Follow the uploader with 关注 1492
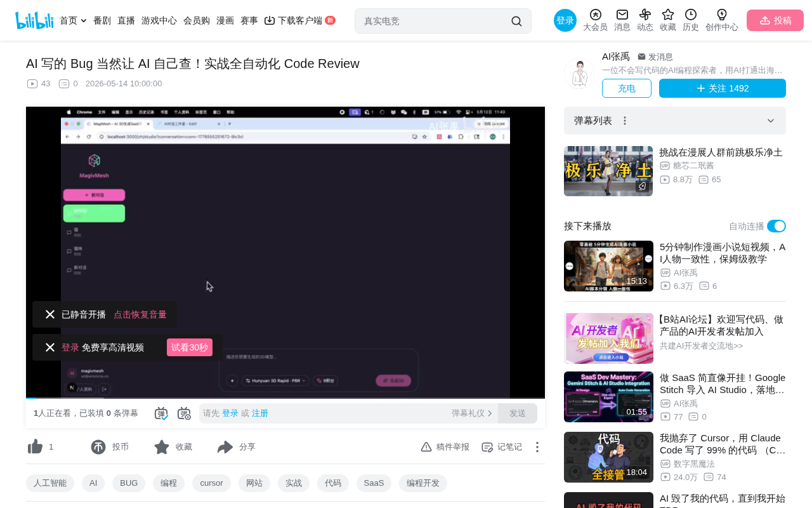Screen dimensions: 812x508 (x=723, y=88)
